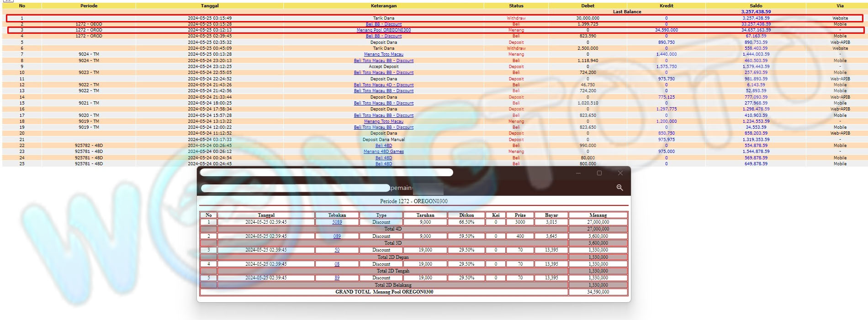This screenshot has height=320, width=868.
Task: Open the Beli Toto Macau 4D - Discount link
Action: tap(383, 85)
